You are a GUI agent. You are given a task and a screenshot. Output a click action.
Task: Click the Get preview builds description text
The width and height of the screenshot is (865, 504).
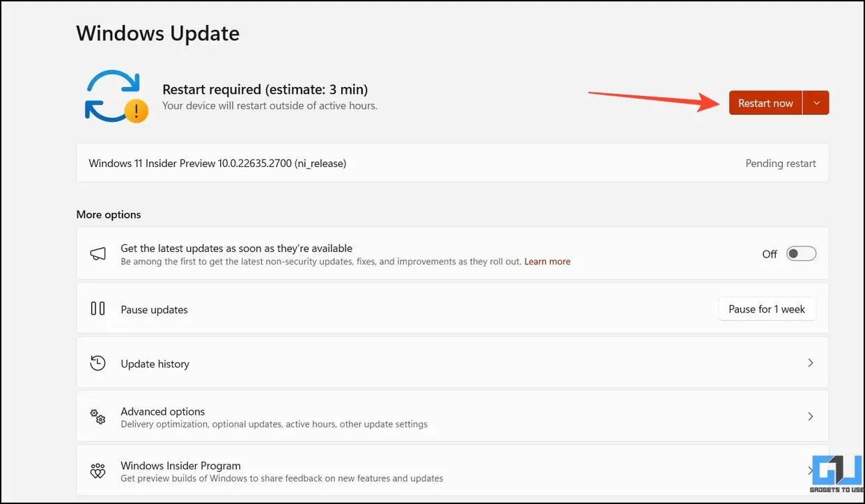tap(282, 478)
